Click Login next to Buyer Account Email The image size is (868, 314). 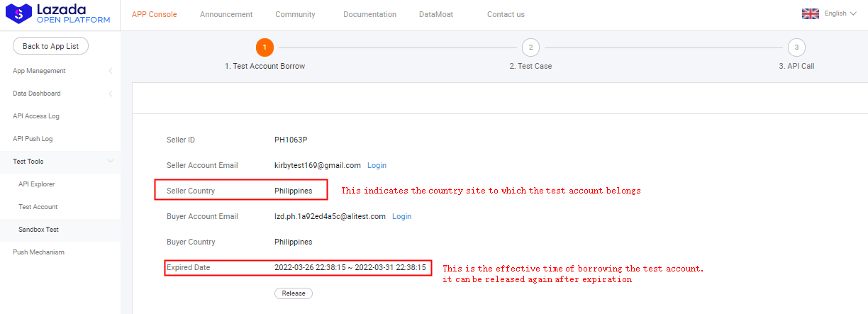click(401, 216)
